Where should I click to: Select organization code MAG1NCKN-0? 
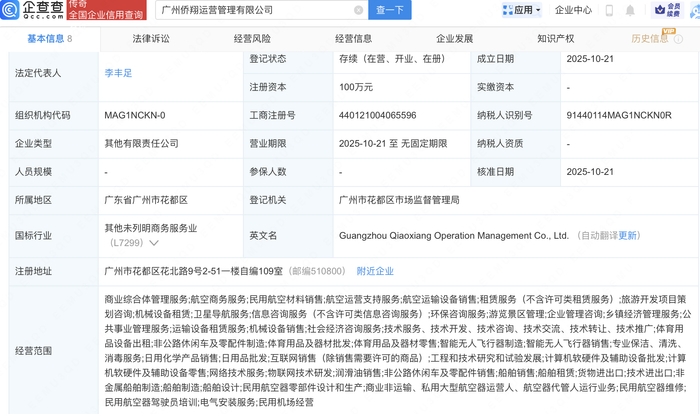[135, 115]
